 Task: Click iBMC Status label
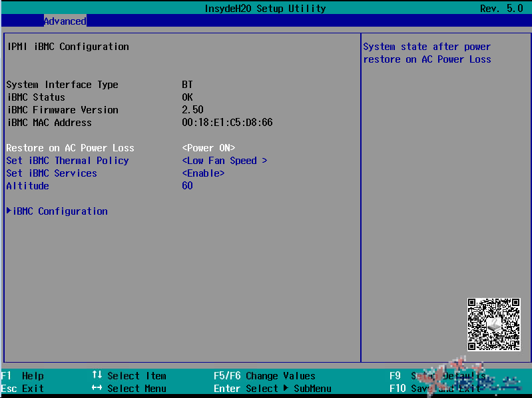(x=36, y=97)
